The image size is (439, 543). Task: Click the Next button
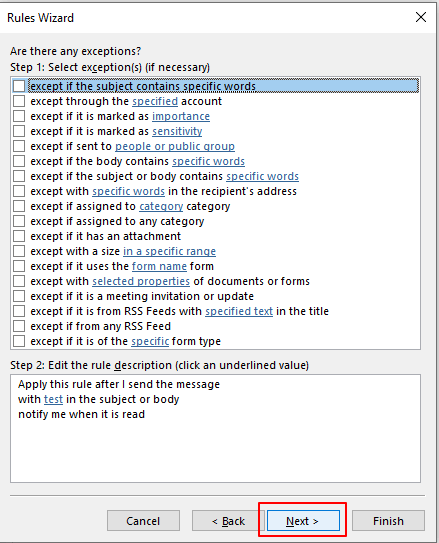[303, 520]
